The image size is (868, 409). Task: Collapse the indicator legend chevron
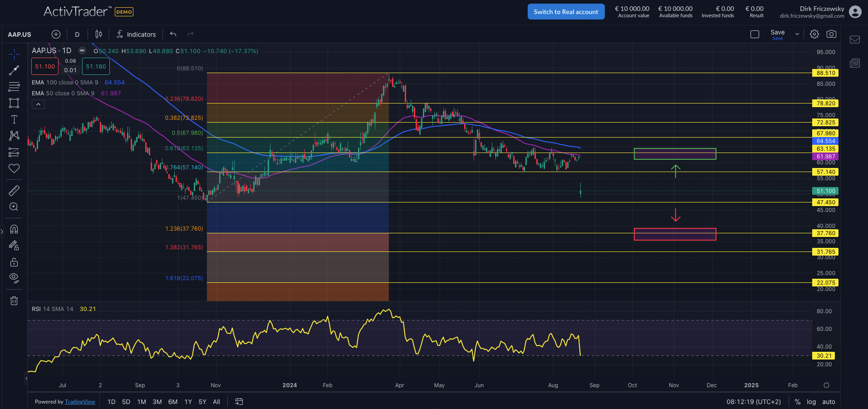click(39, 104)
